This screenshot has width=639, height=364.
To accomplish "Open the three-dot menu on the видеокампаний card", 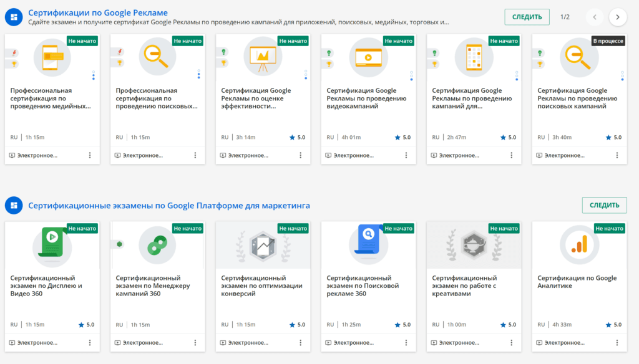I will click(406, 155).
